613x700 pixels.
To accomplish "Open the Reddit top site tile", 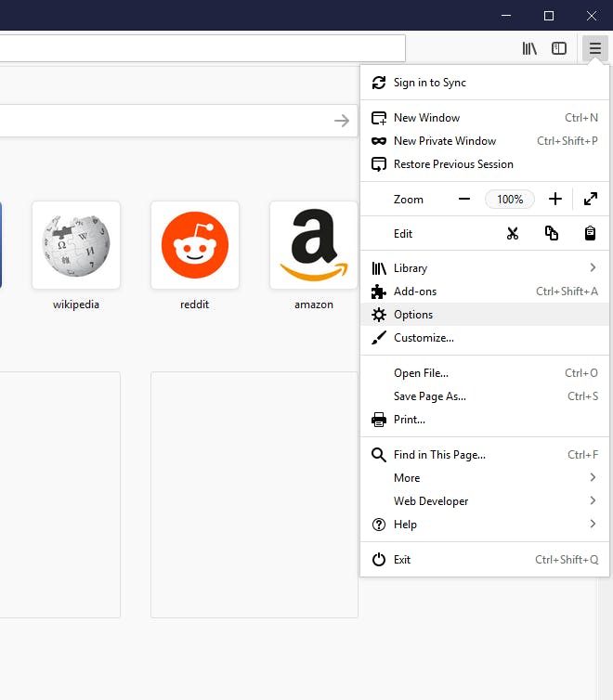I will click(195, 246).
